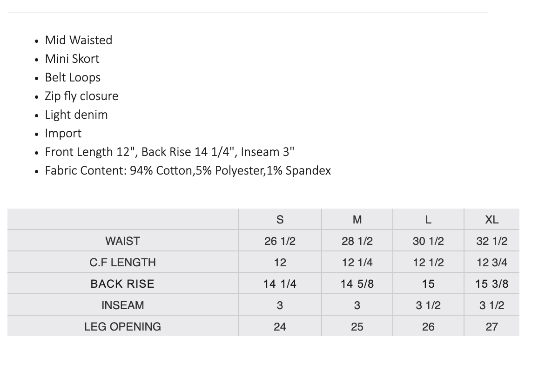Click the Zip fly closure bullet
Viewport: 552px width, 392px height.
pos(81,96)
